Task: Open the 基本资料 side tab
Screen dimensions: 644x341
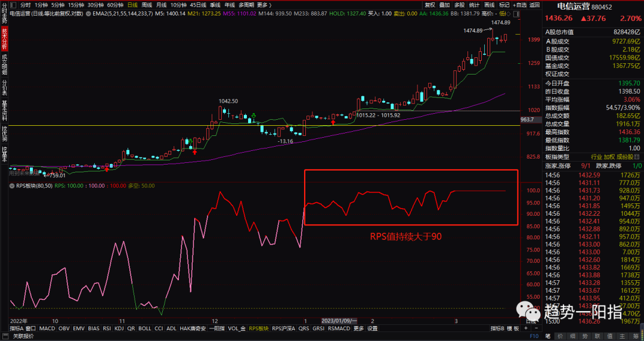Action: 4,110
